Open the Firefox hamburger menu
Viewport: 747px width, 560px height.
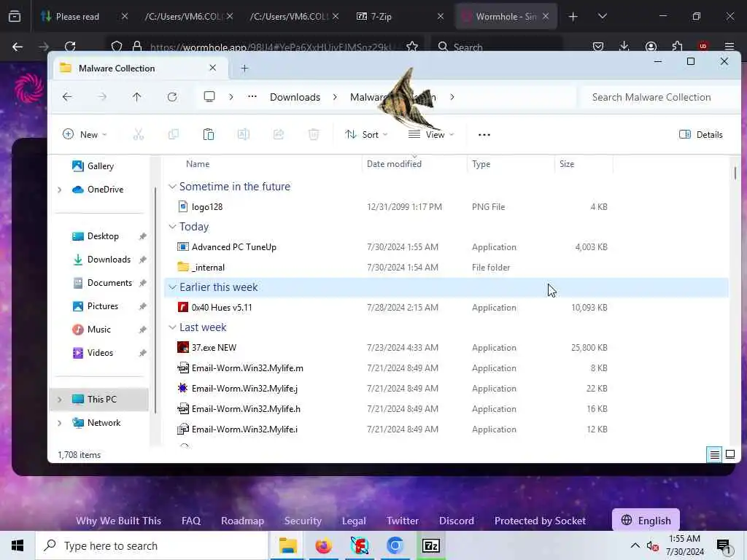(x=729, y=47)
